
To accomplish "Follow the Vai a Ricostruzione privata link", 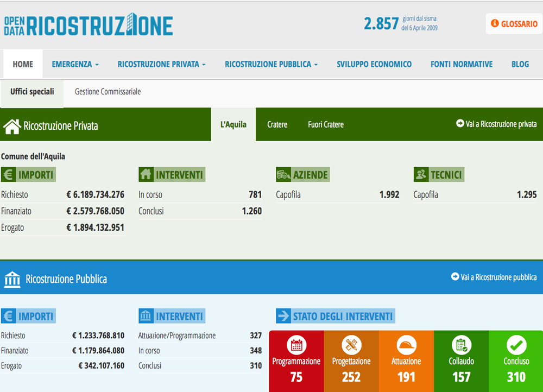I will tap(496, 124).
